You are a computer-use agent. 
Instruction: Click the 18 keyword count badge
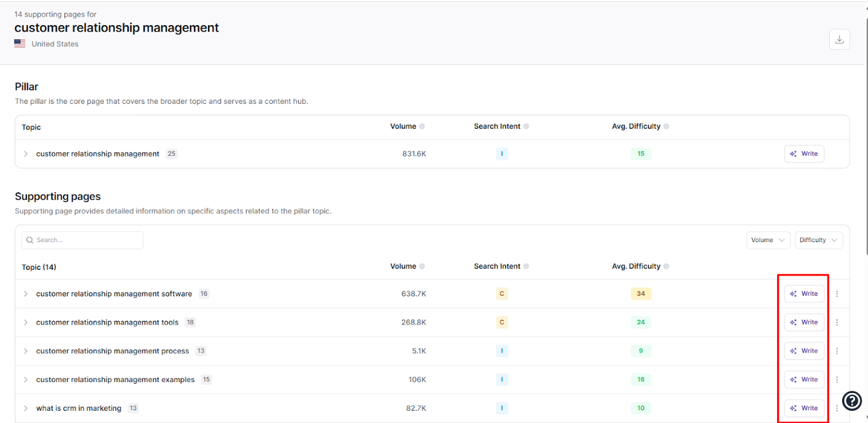click(190, 322)
